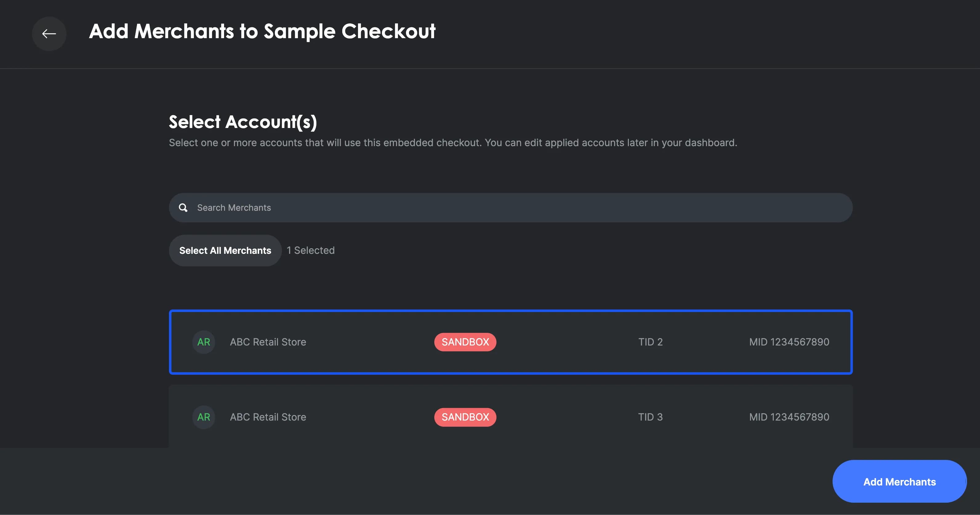
Task: Click the Add Merchants button
Action: 899,481
